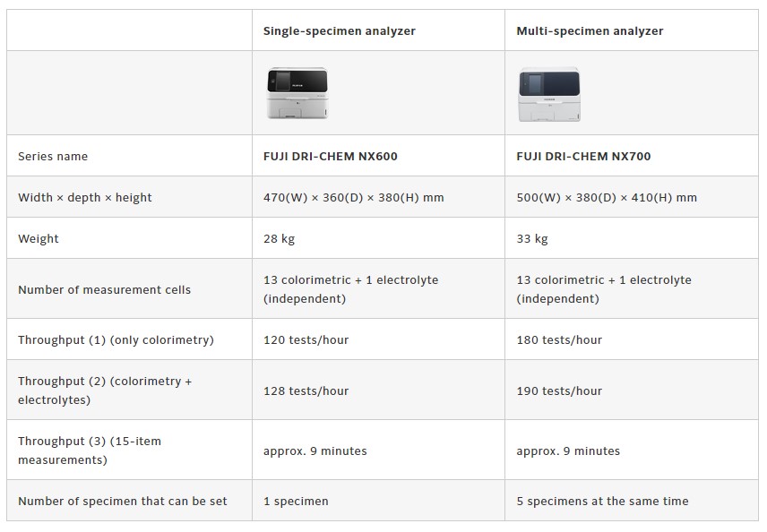Viewport: 767px width, 532px height.
Task: Select the Weight row label
Action: click(x=39, y=239)
